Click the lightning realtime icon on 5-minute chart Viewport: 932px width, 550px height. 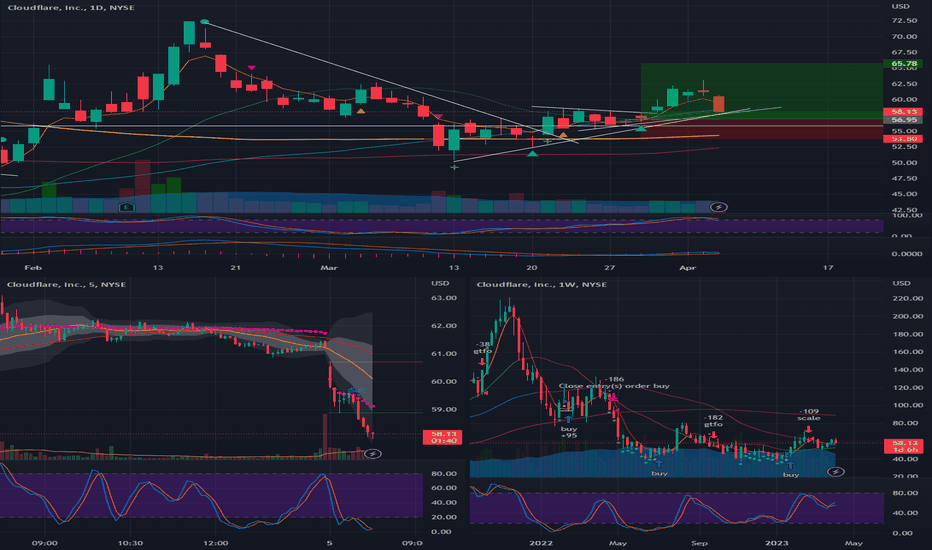tap(373, 454)
